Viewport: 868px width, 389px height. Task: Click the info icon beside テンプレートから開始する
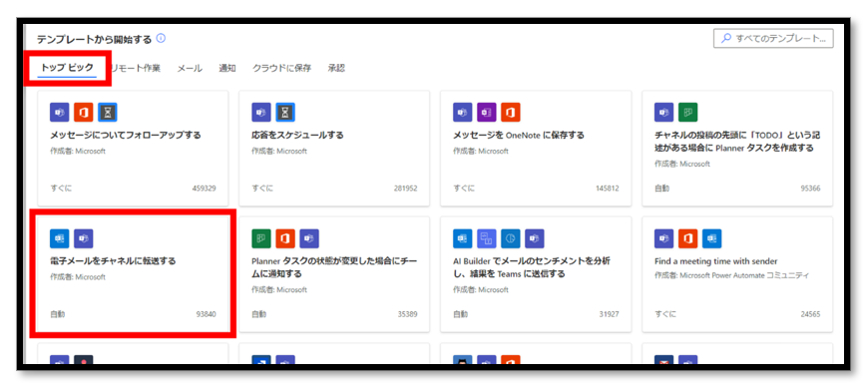pos(161,39)
